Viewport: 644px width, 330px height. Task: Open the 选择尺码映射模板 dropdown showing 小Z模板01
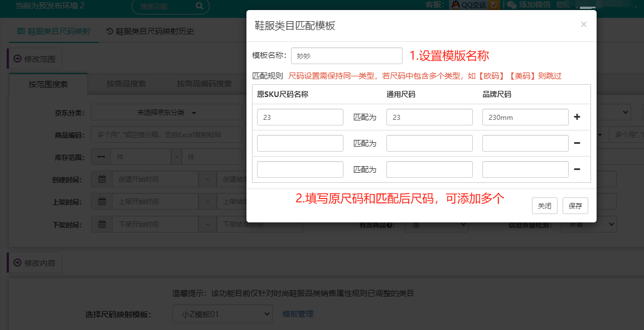point(222,314)
